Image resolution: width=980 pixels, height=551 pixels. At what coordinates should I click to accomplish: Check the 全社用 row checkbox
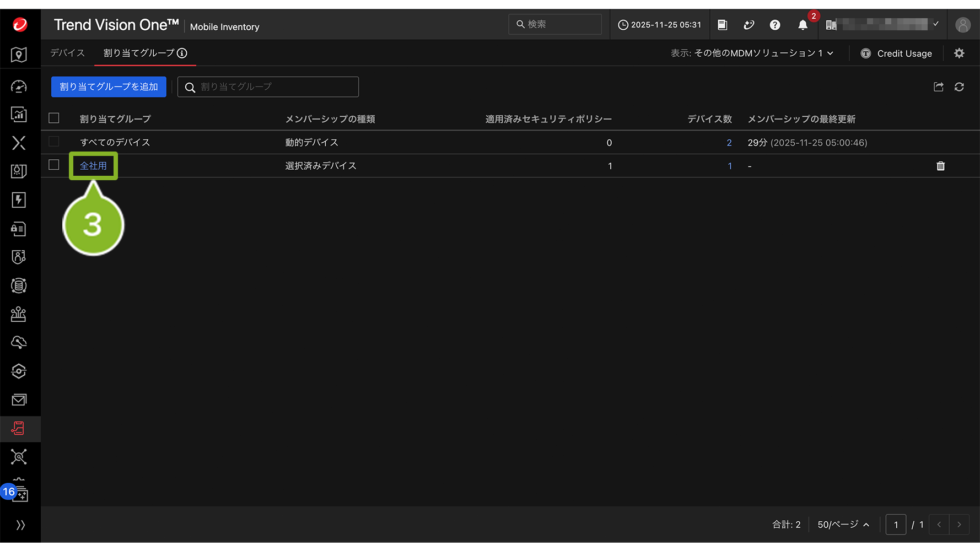(54, 165)
